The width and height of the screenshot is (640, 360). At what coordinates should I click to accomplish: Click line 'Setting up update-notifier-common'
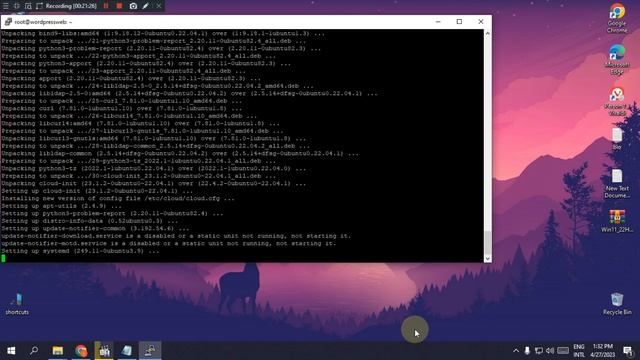pos(95,229)
